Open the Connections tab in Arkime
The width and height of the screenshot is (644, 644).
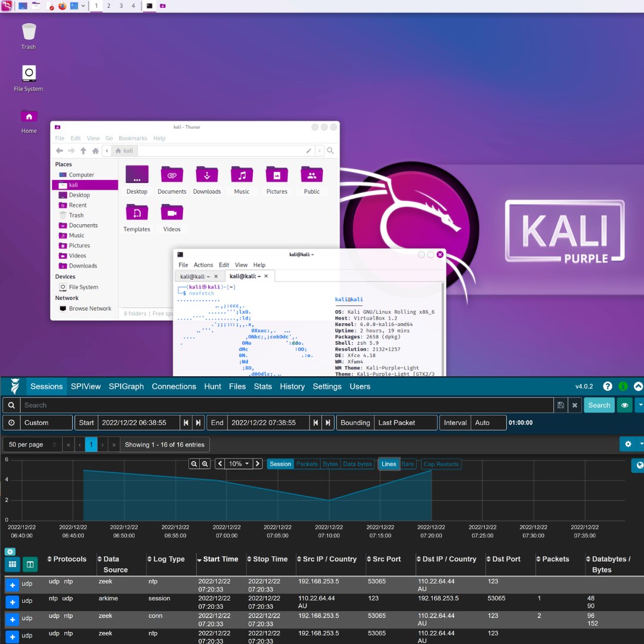click(x=174, y=386)
